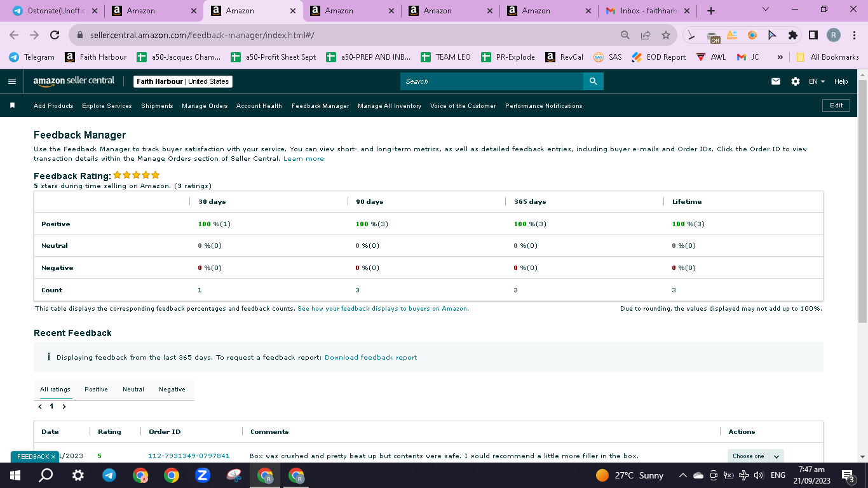
Task: Open the Windows notification center
Action: coord(848,475)
